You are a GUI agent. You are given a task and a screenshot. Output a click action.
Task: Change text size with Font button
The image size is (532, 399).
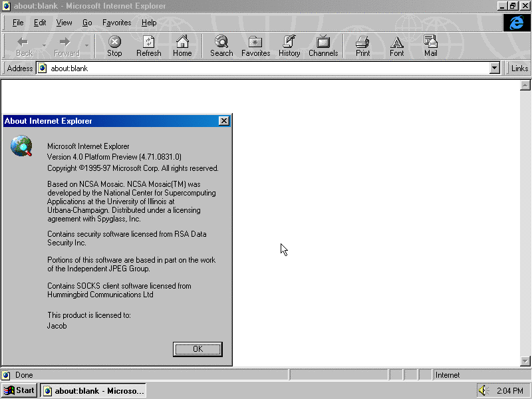pos(396,46)
